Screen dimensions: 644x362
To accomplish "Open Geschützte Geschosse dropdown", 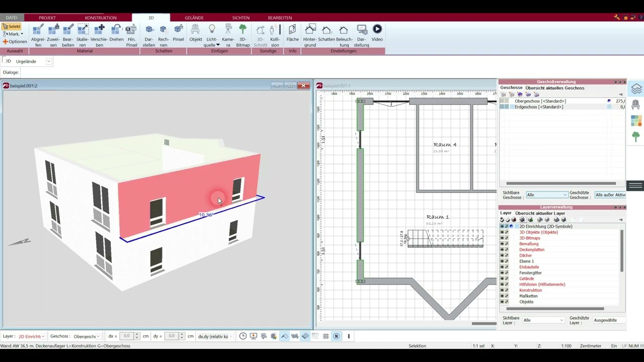I will (x=610, y=195).
